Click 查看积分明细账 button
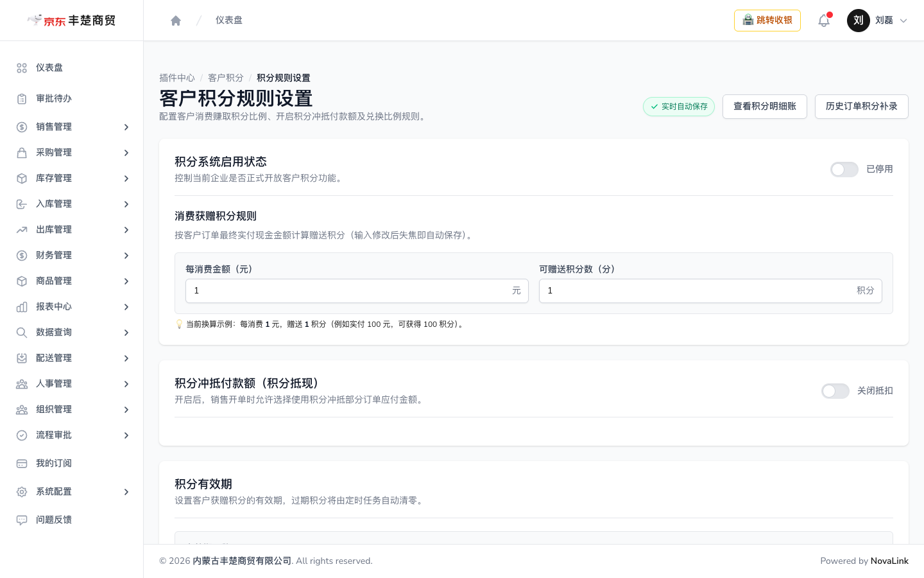The width and height of the screenshot is (924, 578). (x=765, y=107)
